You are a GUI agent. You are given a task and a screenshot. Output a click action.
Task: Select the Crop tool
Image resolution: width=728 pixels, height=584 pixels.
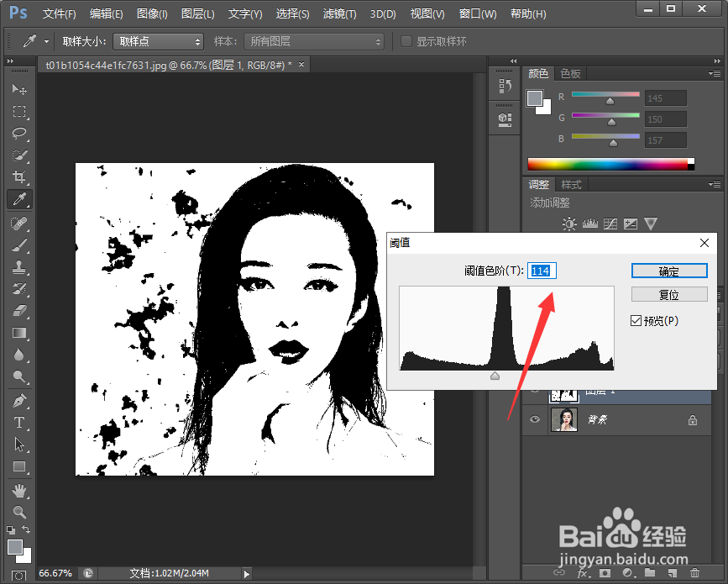19,177
